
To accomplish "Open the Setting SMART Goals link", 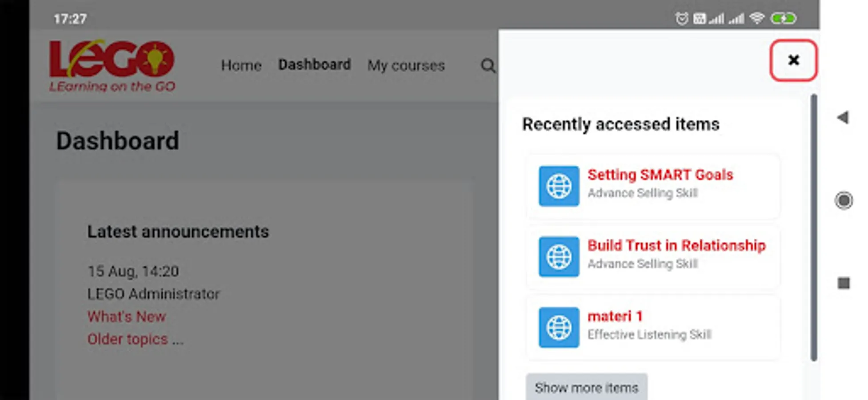I will (x=660, y=175).
